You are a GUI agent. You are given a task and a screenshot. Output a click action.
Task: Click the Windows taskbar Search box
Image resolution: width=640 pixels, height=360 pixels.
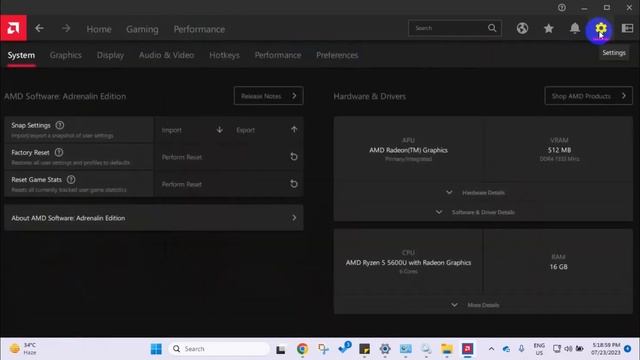pyautogui.click(x=219, y=349)
